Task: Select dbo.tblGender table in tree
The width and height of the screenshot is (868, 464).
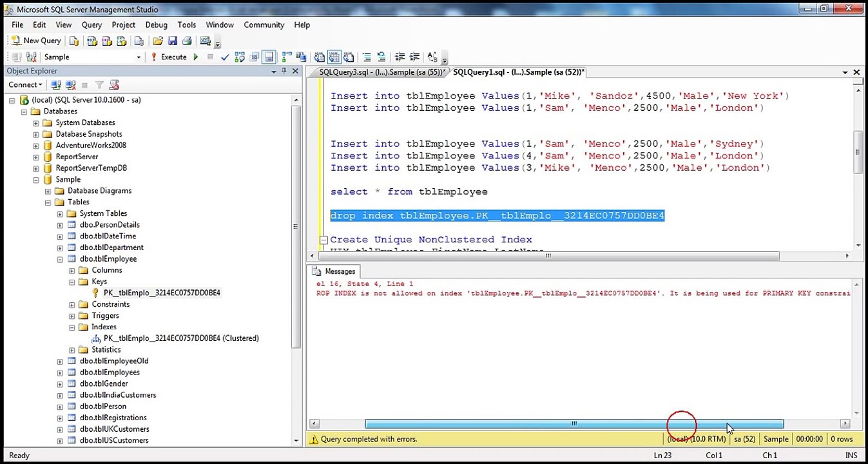Action: (x=103, y=383)
